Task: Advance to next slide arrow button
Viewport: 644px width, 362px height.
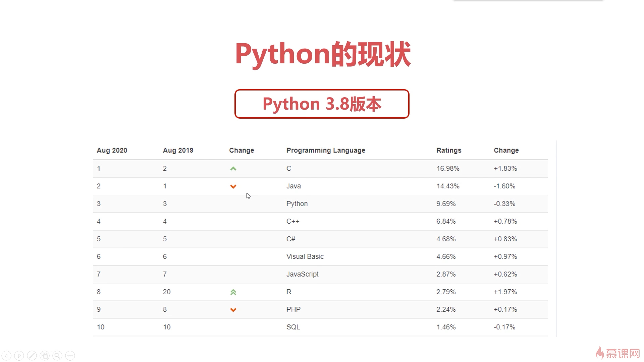Action: click(x=19, y=356)
